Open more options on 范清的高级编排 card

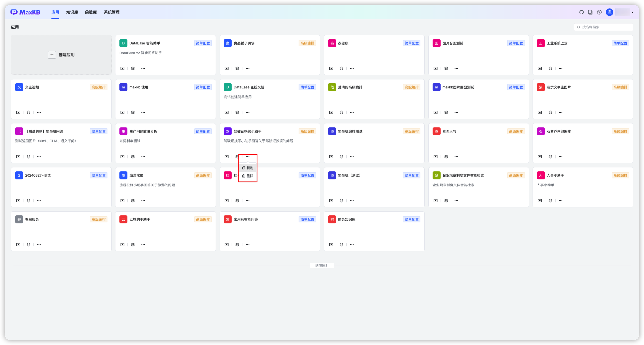pyautogui.click(x=352, y=113)
